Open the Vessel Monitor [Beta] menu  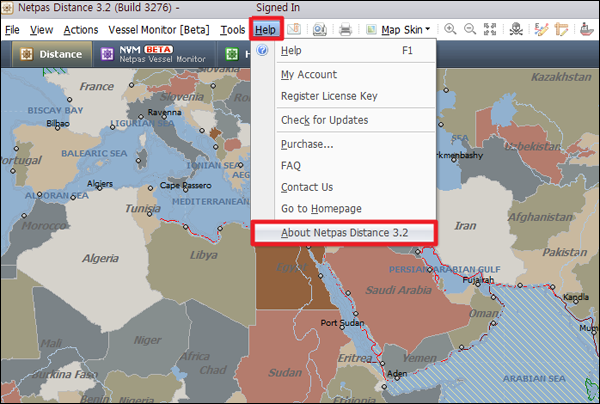(x=159, y=29)
